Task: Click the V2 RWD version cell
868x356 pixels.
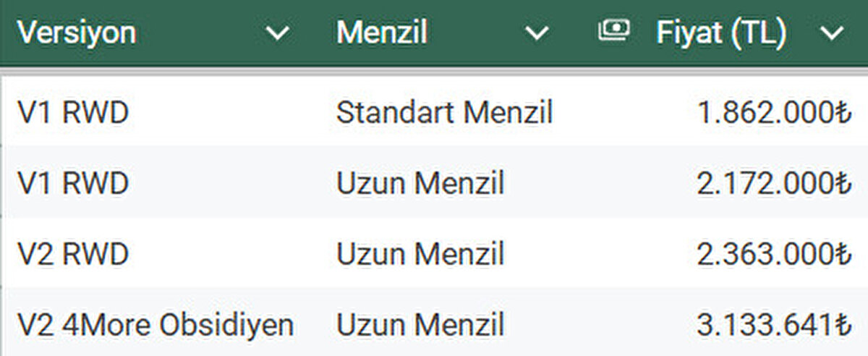Action: click(72, 255)
